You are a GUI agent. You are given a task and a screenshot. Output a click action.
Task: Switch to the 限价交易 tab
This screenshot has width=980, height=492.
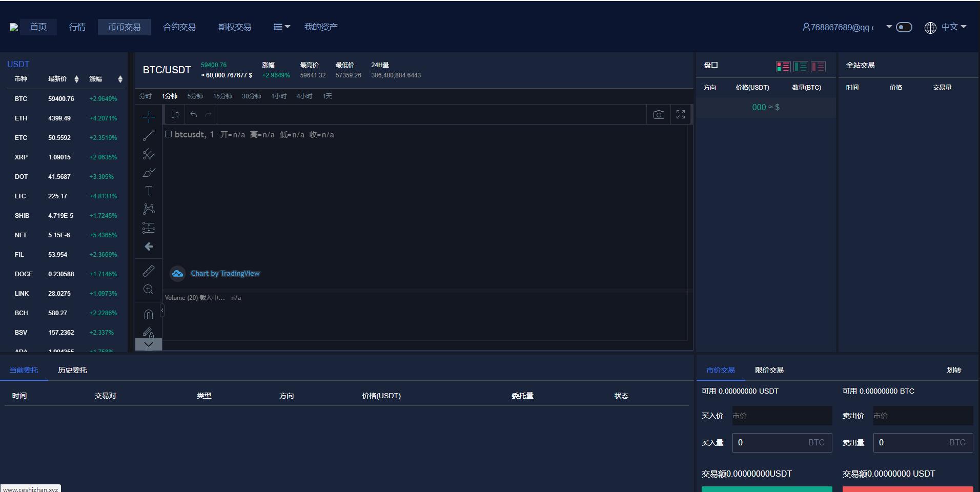[769, 370]
